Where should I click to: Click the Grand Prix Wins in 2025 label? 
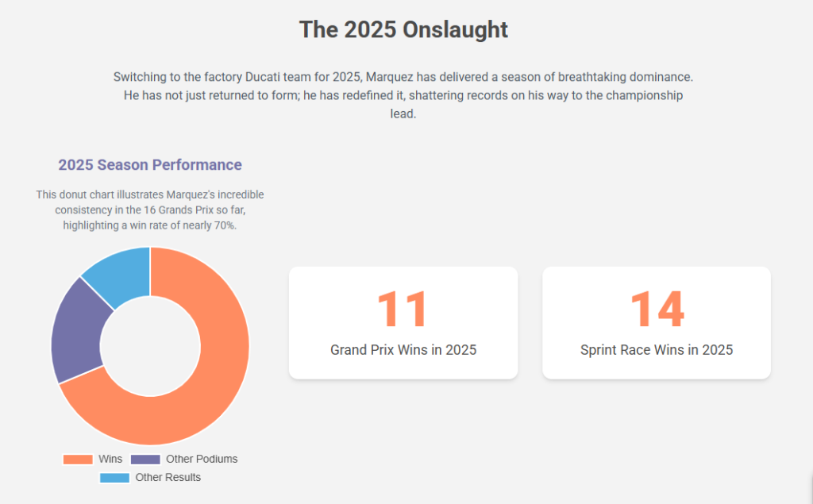pos(403,350)
